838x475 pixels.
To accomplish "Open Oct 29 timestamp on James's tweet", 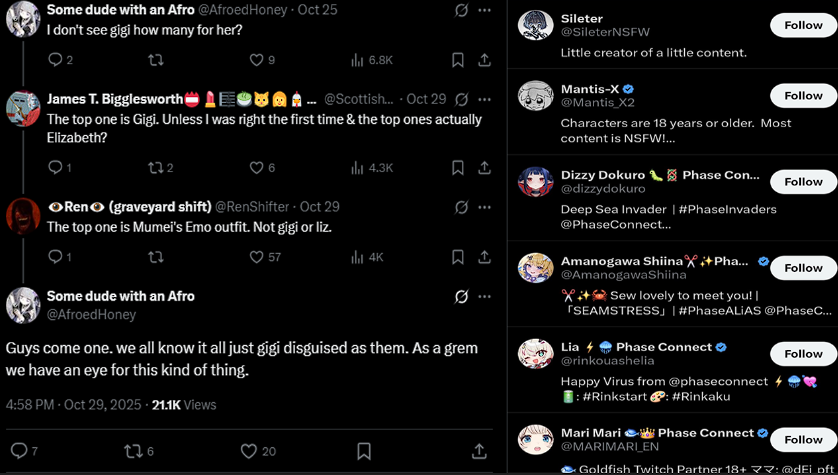I will [427, 99].
